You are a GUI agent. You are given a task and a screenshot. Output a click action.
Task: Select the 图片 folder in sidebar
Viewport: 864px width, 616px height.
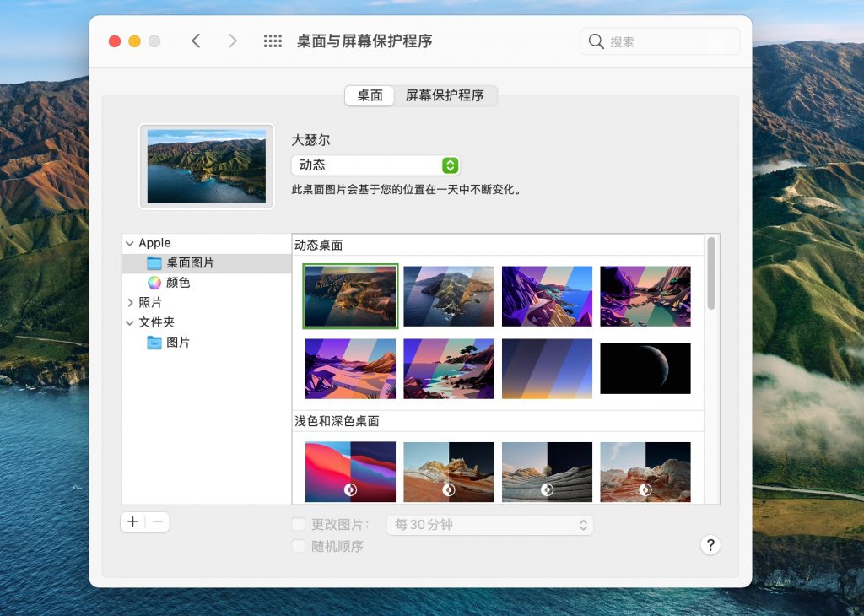click(x=207, y=342)
